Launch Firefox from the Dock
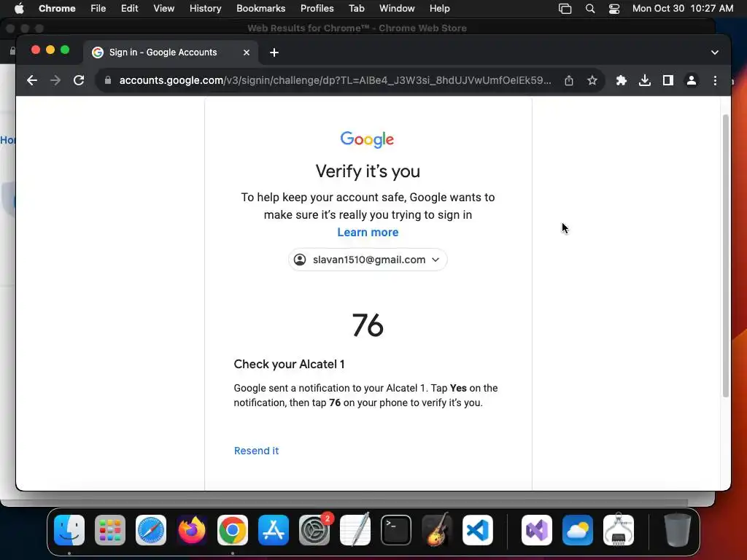Viewport: 747px width, 560px height. [x=192, y=530]
